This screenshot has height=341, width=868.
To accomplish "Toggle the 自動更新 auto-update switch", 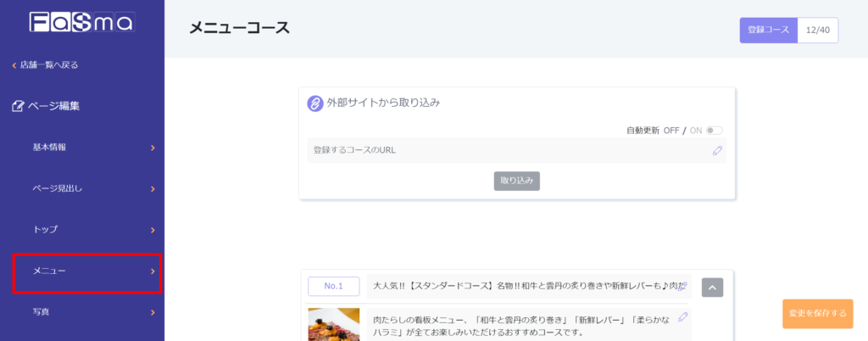I will pos(714,131).
